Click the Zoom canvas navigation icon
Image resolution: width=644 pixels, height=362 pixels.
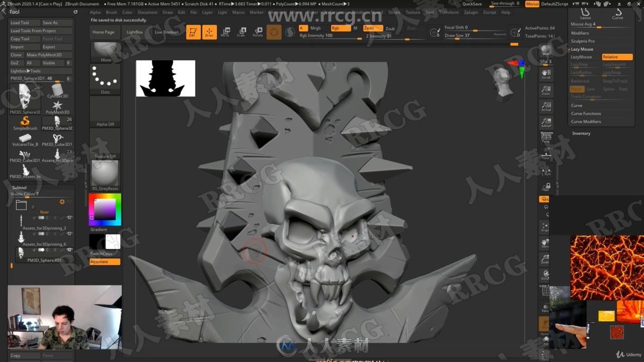pos(546,90)
